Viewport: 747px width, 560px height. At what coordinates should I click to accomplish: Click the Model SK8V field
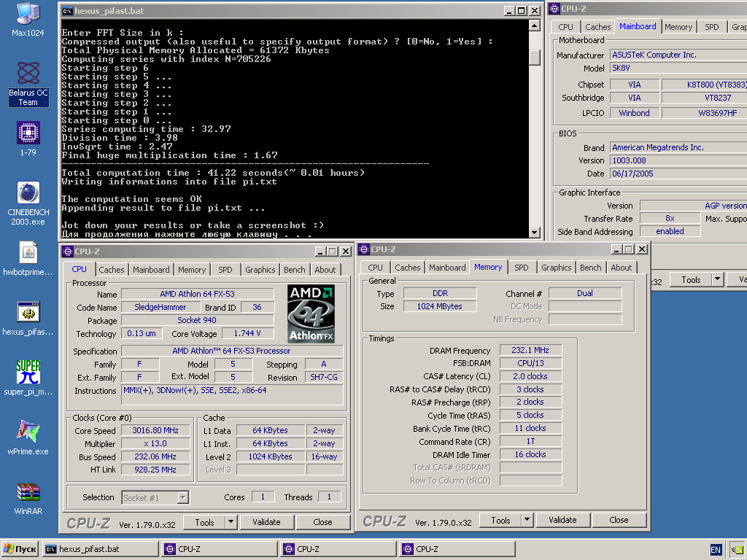678,68
